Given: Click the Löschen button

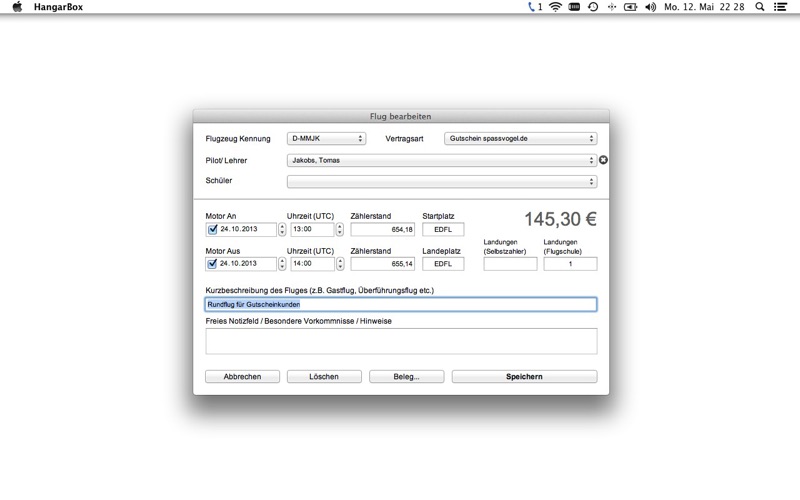Looking at the screenshot, I should pos(324,377).
